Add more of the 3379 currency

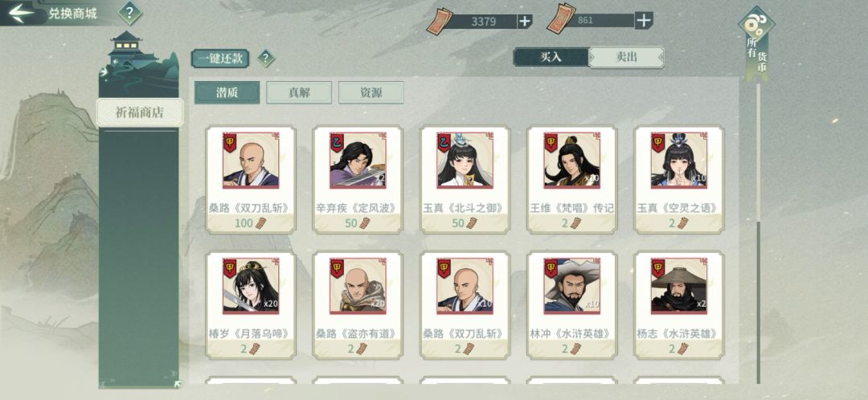coord(524,22)
